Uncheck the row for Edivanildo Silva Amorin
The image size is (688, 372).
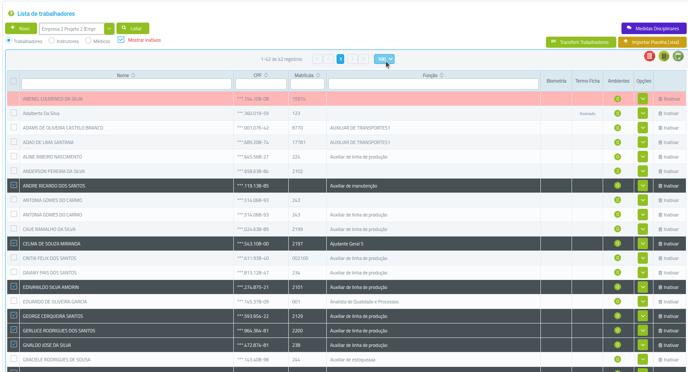[x=14, y=287]
